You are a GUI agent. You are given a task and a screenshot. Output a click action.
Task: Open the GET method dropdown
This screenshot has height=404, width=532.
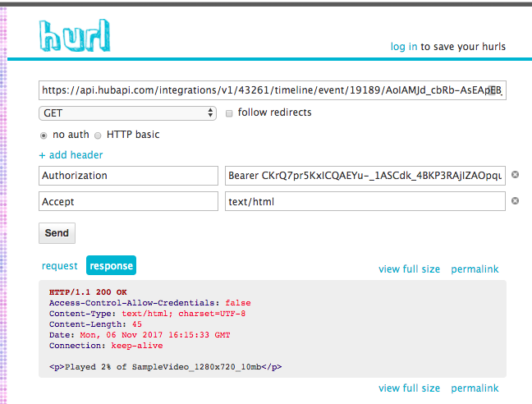click(x=127, y=113)
